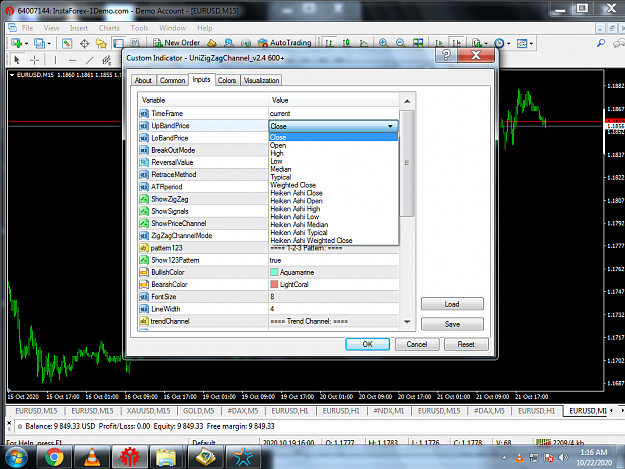The height and width of the screenshot is (469, 625).
Task: Zoom in with the magnifier-plus icon
Action: pos(383,43)
